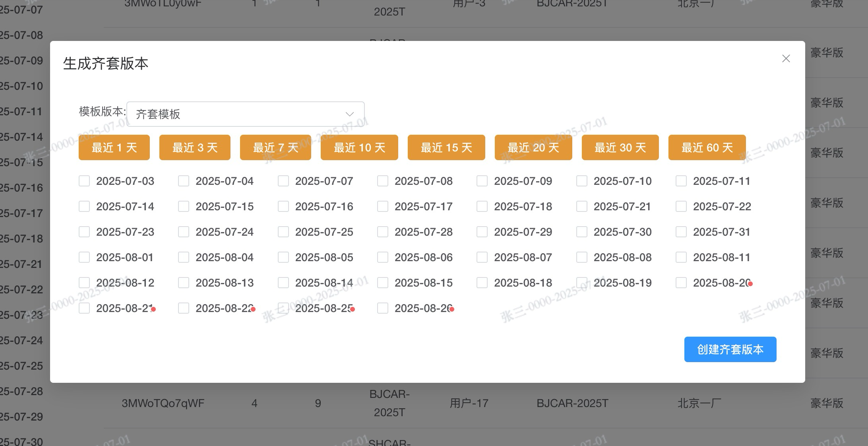
Task: Click 创建齐套版本 button
Action: (x=730, y=349)
